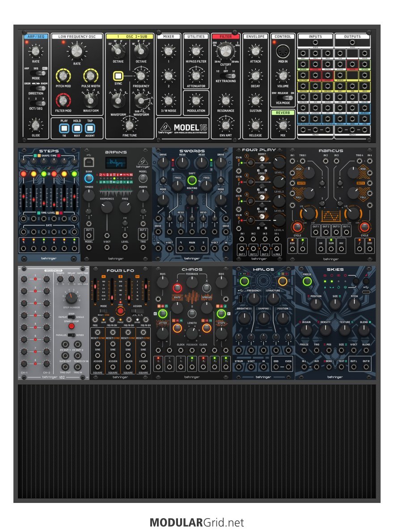Click the first slider on Steps module
The height and width of the screenshot is (532, 394).
tap(24, 197)
